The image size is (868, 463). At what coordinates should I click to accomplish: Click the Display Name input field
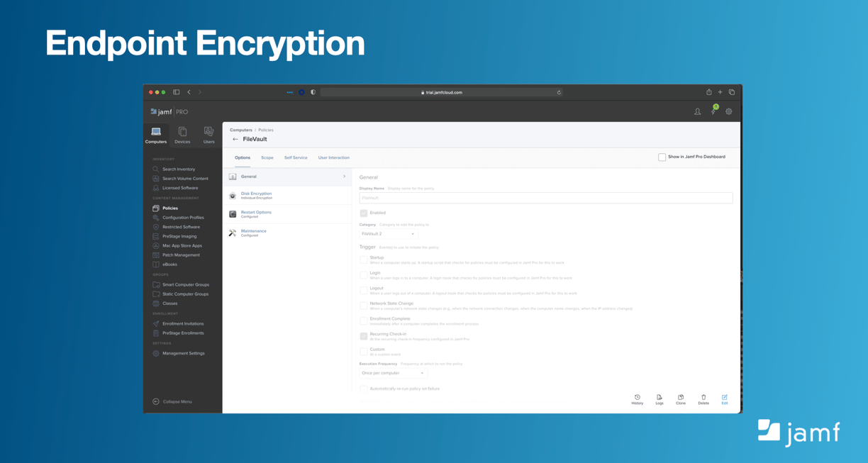[546, 198]
